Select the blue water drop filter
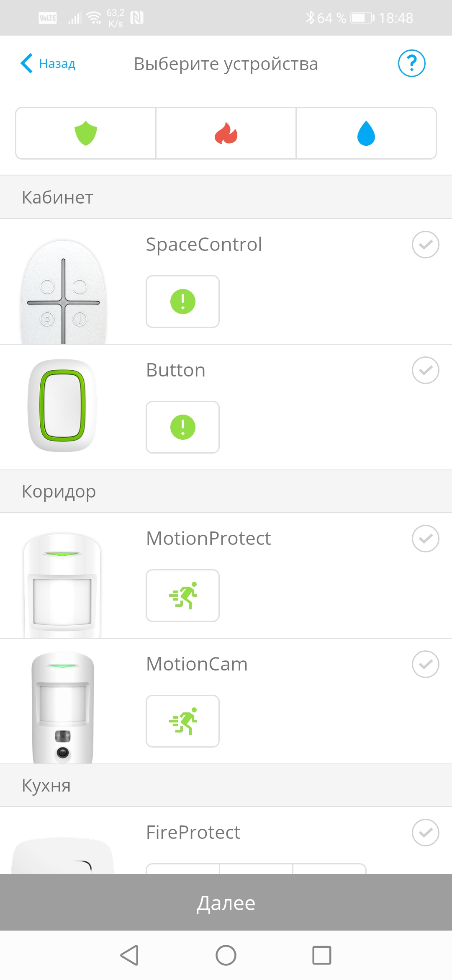Image resolution: width=452 pixels, height=980 pixels. [x=366, y=133]
